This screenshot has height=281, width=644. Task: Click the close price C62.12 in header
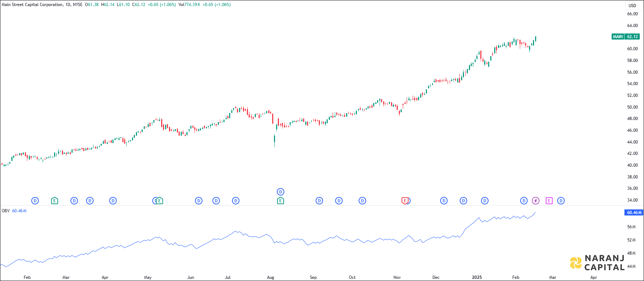(139, 5)
